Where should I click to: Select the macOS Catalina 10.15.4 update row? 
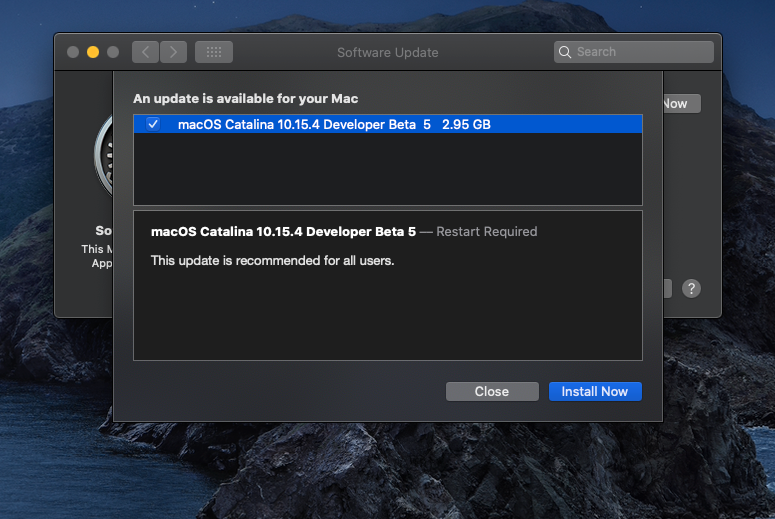388,124
